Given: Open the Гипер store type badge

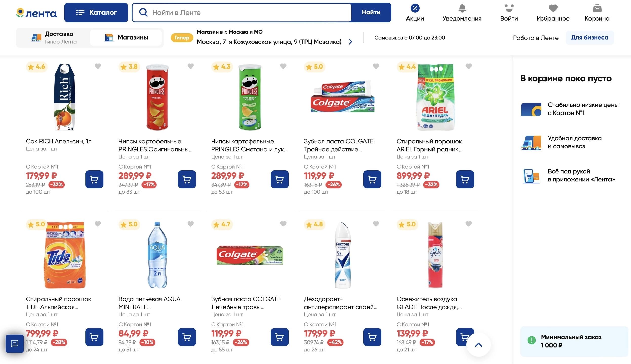Looking at the screenshot, I should 182,38.
